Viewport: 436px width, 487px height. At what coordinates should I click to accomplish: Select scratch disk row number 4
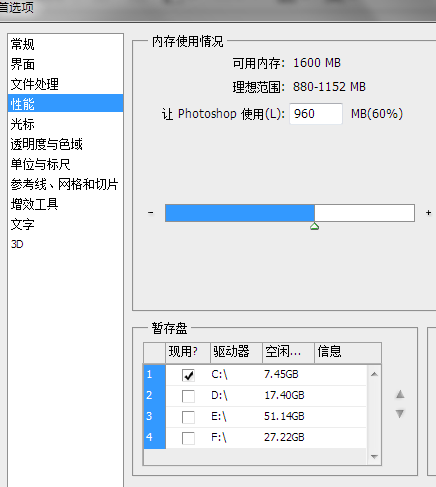point(155,438)
